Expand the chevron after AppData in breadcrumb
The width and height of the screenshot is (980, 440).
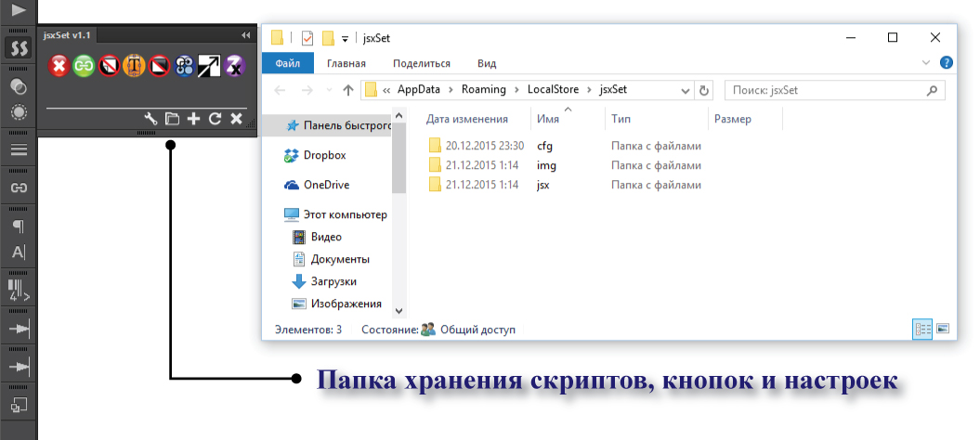point(451,89)
